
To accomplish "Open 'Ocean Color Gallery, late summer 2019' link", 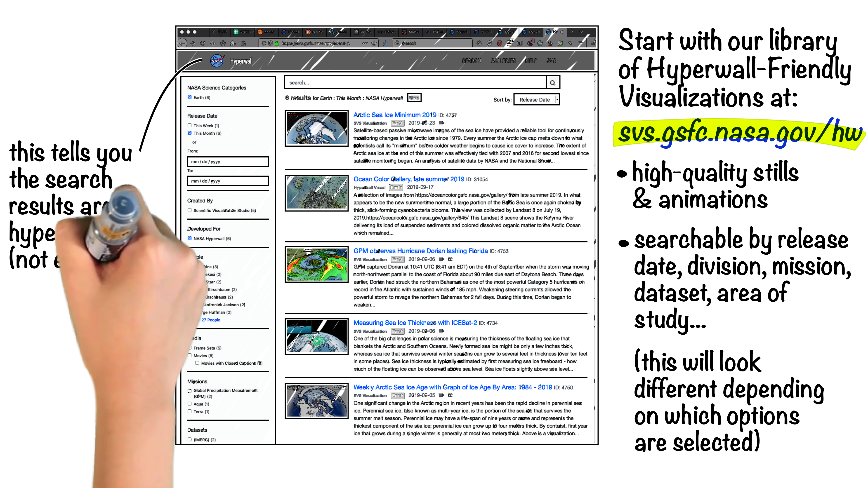I will click(x=409, y=179).
